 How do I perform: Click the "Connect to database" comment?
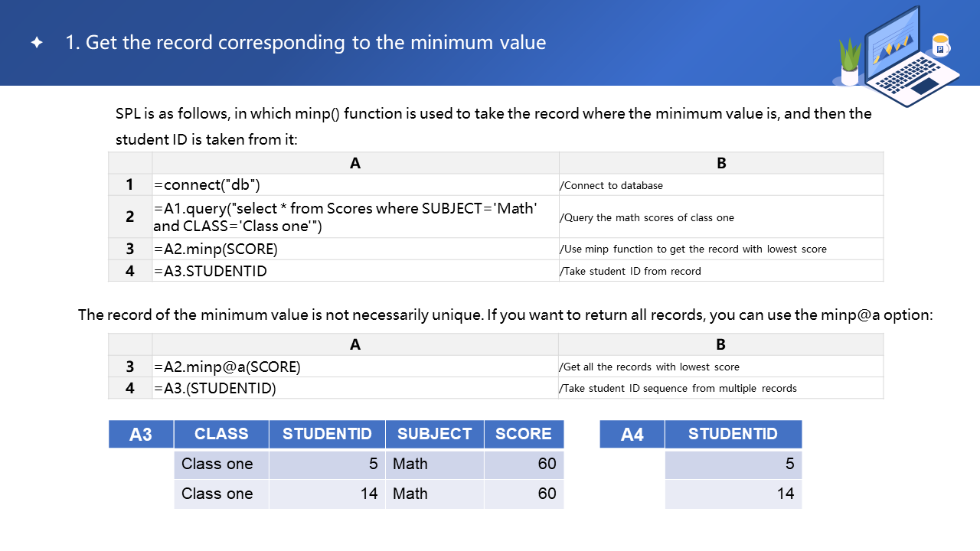(x=613, y=185)
